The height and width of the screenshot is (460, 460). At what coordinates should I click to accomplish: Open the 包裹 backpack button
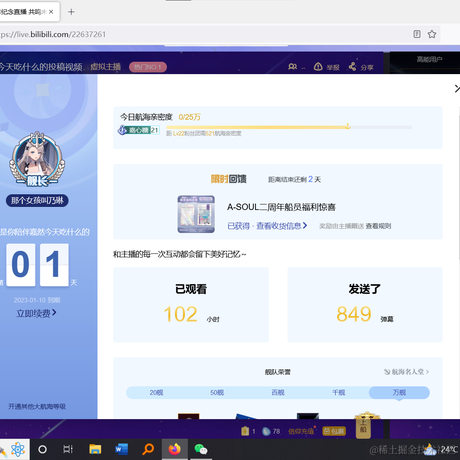click(334, 431)
